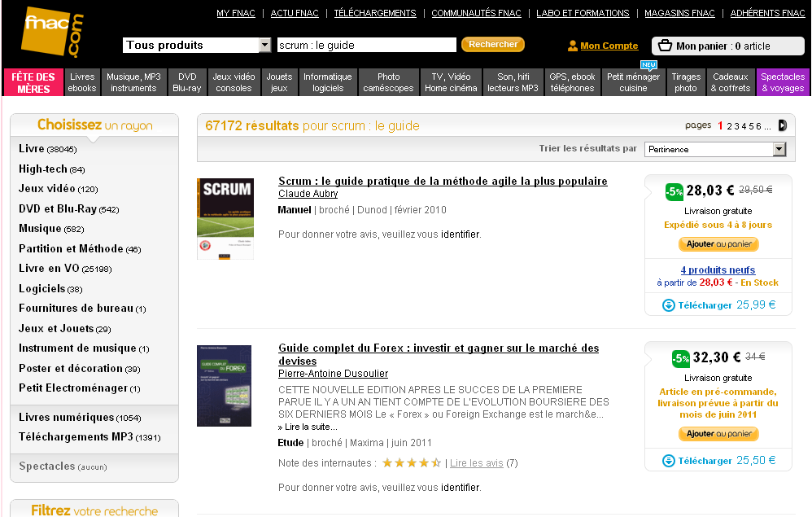Screen dimensions: 812x517
Task: Expand Forex description with Lire la suite
Action: point(308,427)
